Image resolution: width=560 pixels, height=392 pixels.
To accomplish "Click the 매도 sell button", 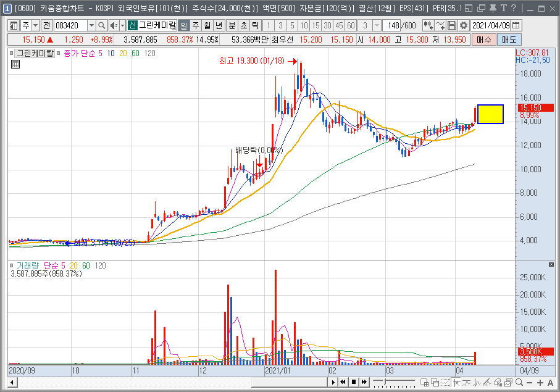I will 509,40.
